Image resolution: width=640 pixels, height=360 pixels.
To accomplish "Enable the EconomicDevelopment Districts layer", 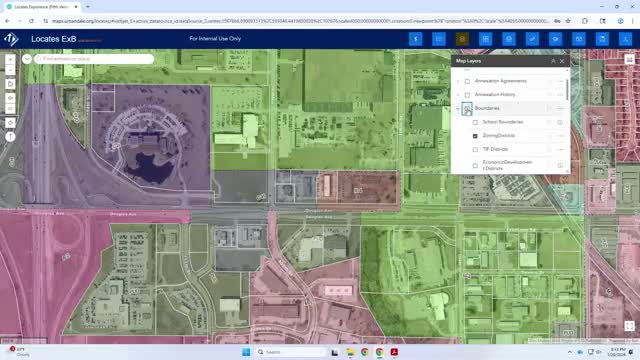I will [475, 166].
